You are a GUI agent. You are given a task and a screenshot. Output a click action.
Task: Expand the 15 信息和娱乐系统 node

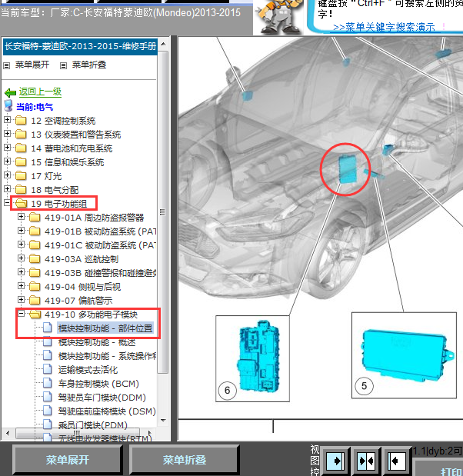tap(7, 161)
